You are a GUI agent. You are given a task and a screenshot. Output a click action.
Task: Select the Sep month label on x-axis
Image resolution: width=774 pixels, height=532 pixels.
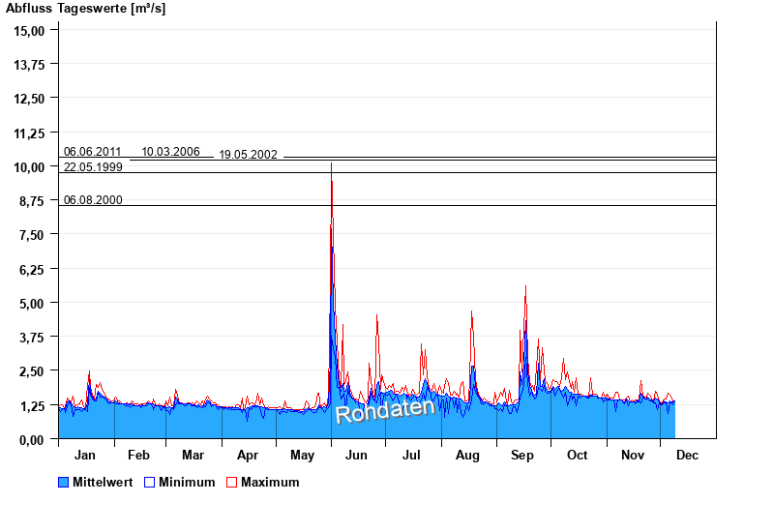coord(522,455)
